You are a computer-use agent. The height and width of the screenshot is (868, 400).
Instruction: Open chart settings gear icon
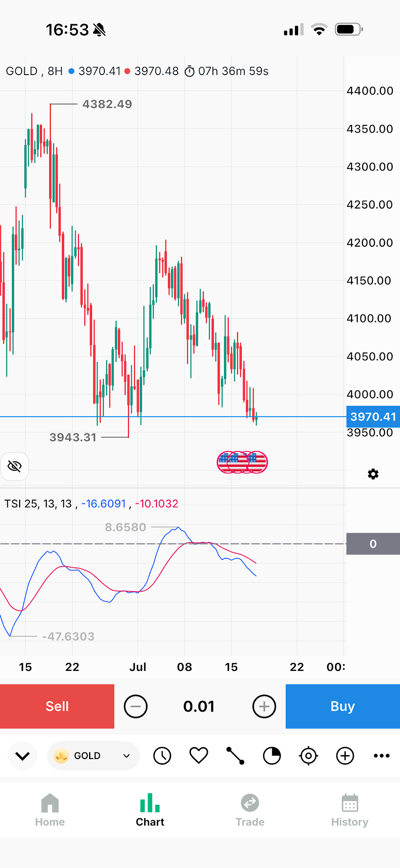coord(373,474)
